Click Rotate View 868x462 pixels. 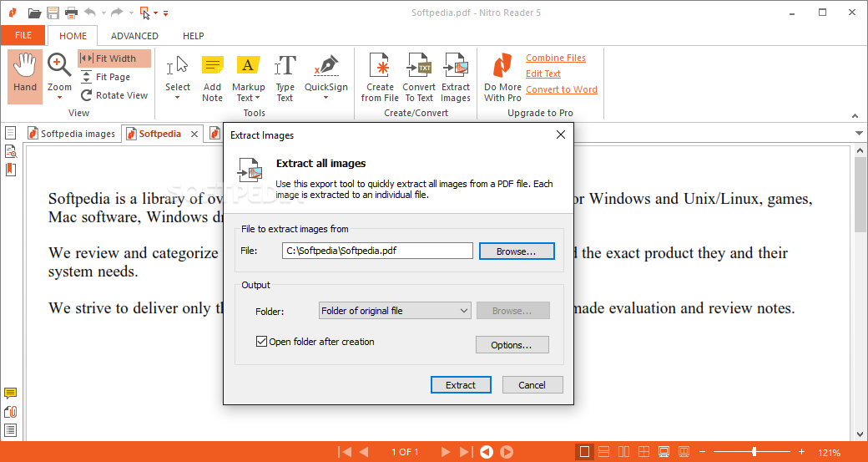[x=114, y=95]
